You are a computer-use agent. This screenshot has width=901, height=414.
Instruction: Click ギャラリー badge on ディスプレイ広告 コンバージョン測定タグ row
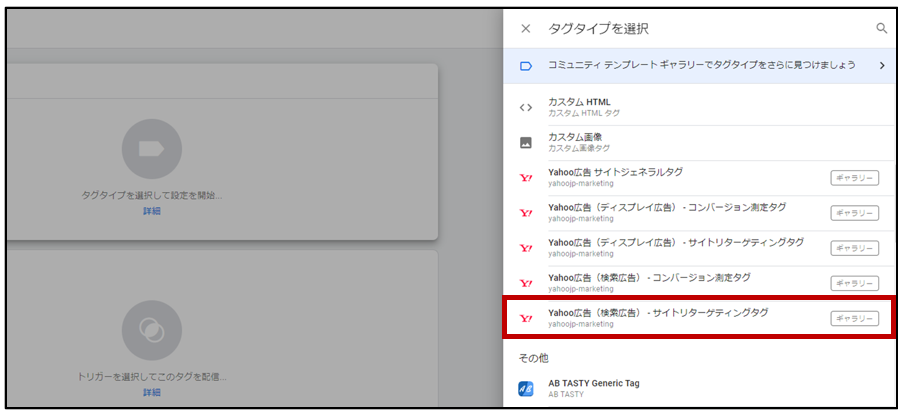coord(854,213)
